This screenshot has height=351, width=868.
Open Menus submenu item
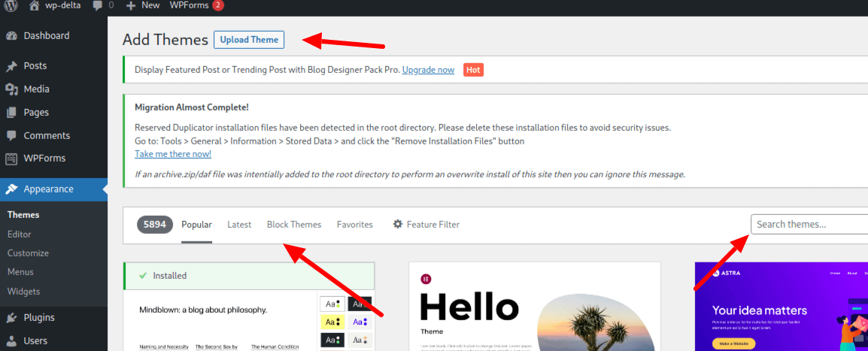click(x=20, y=272)
